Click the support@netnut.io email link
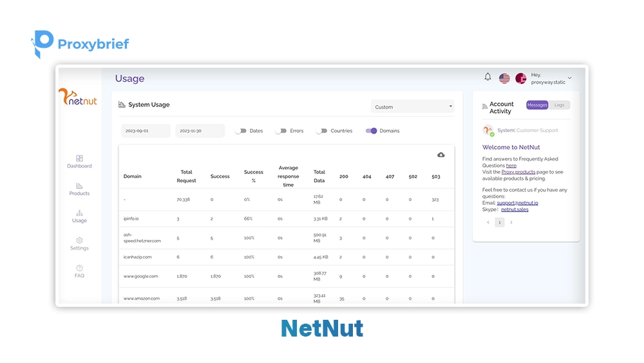This screenshot has height=363, width=644. pos(518,203)
